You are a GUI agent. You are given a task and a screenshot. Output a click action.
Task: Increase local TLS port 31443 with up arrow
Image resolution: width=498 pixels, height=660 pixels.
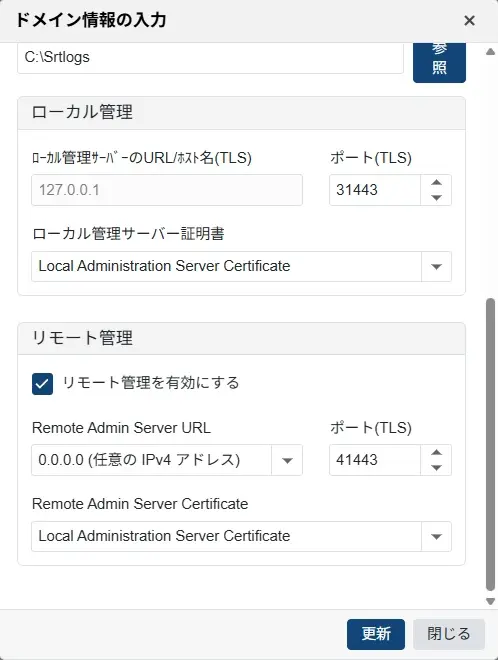pos(436,182)
